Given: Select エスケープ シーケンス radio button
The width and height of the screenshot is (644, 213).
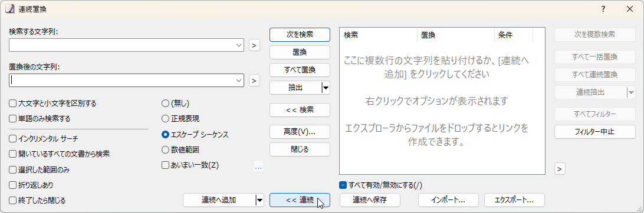Looking at the screenshot, I should [x=195, y=134].
